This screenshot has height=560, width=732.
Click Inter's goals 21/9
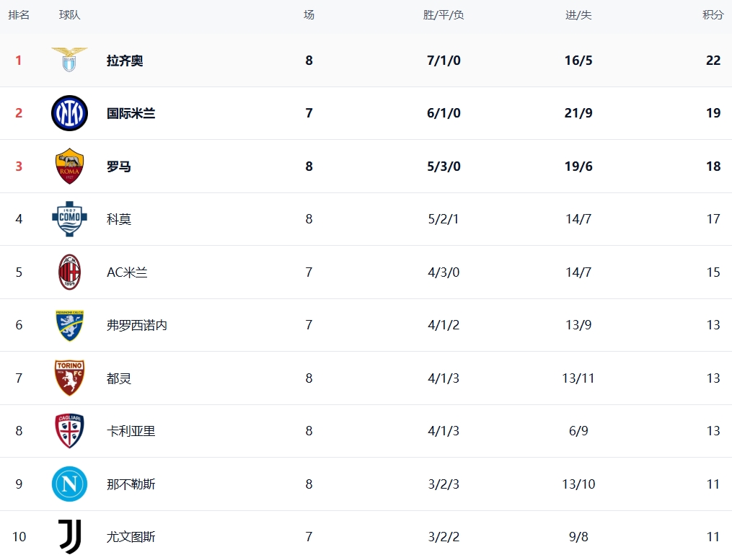(578, 113)
